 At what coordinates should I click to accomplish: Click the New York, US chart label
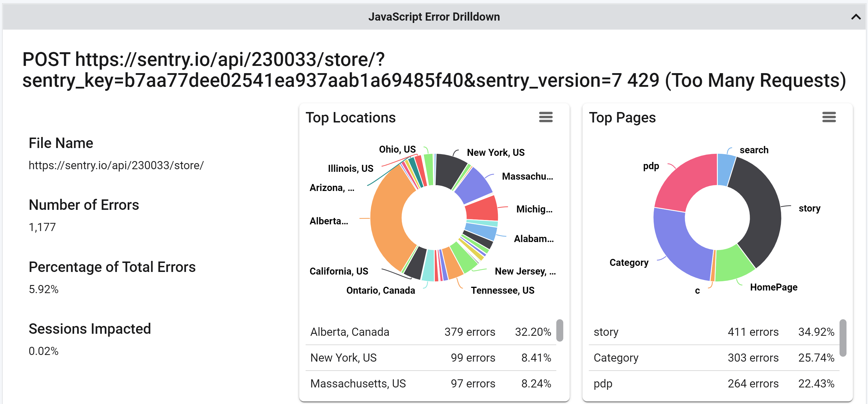495,152
